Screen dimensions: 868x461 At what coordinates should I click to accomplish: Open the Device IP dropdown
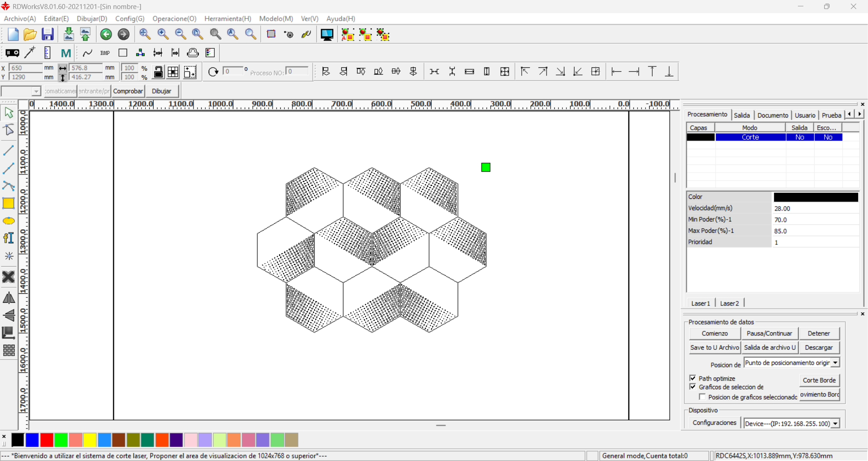pyautogui.click(x=835, y=423)
